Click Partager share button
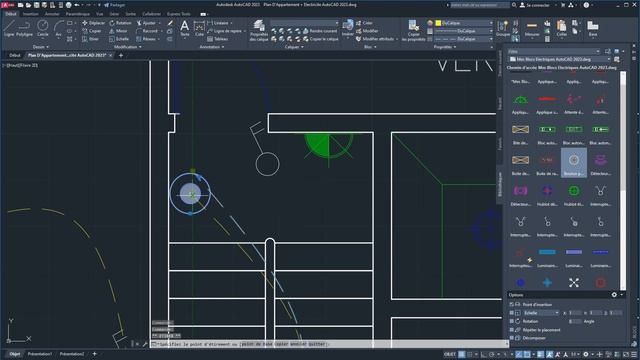The height and width of the screenshot is (360, 640). [115, 5]
